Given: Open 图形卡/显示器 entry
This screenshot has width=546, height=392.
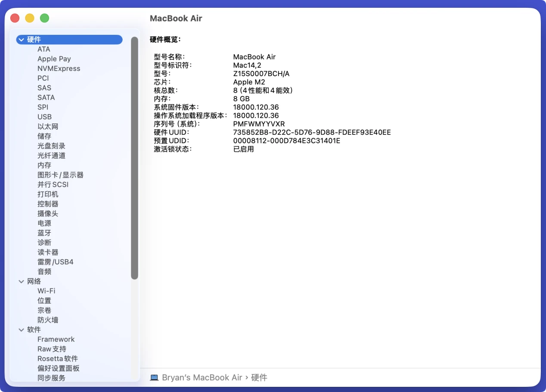Looking at the screenshot, I should (60, 175).
